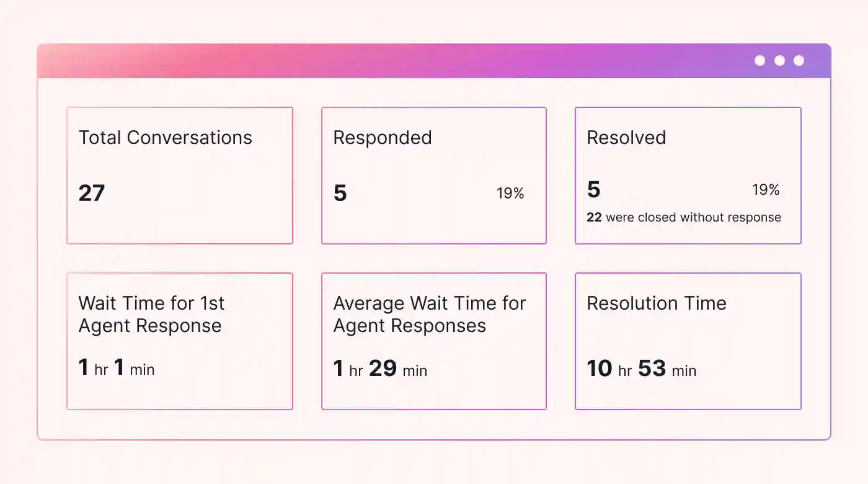Open the Resolution Time card title
This screenshot has height=484, width=868.
(x=657, y=303)
